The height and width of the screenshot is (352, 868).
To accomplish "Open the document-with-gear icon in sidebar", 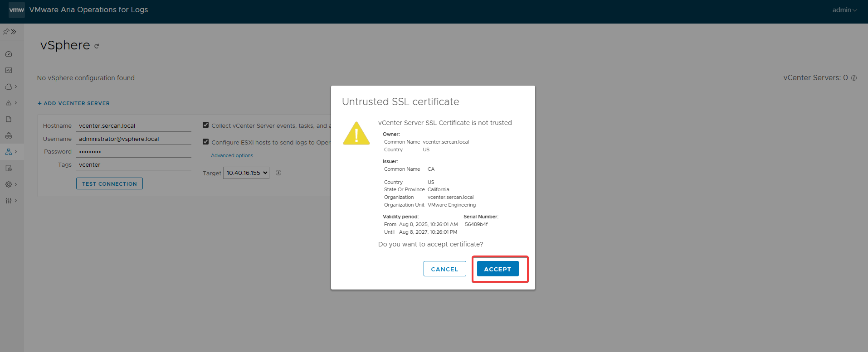I will (9, 168).
